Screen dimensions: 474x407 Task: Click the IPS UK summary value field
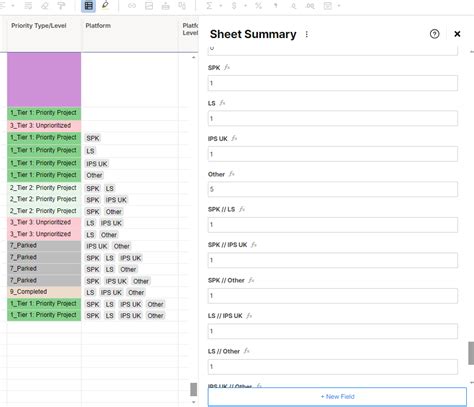333,154
